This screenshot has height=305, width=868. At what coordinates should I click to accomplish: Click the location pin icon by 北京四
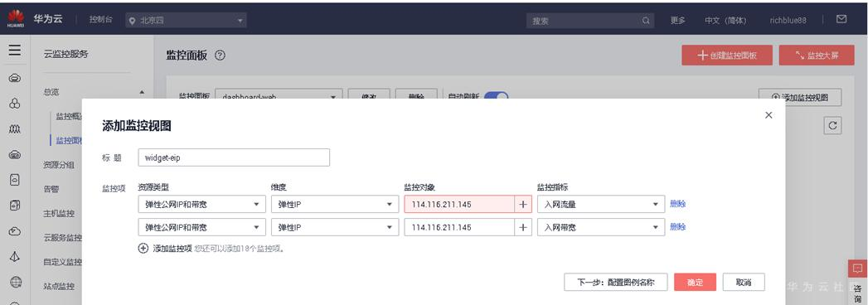pyautogui.click(x=132, y=21)
